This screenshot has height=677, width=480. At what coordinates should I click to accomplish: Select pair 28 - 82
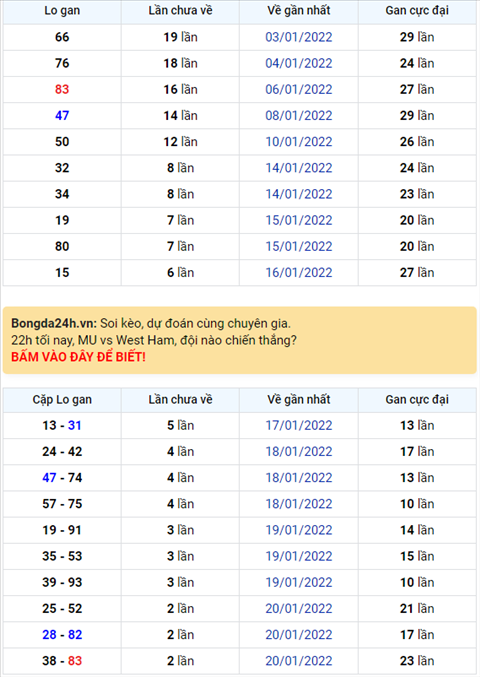(x=62, y=635)
